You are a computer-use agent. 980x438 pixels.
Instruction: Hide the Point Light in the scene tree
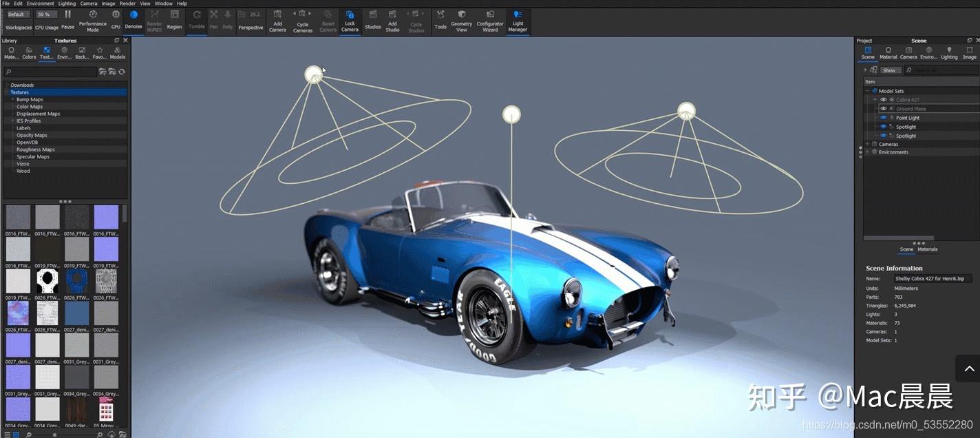tap(884, 118)
